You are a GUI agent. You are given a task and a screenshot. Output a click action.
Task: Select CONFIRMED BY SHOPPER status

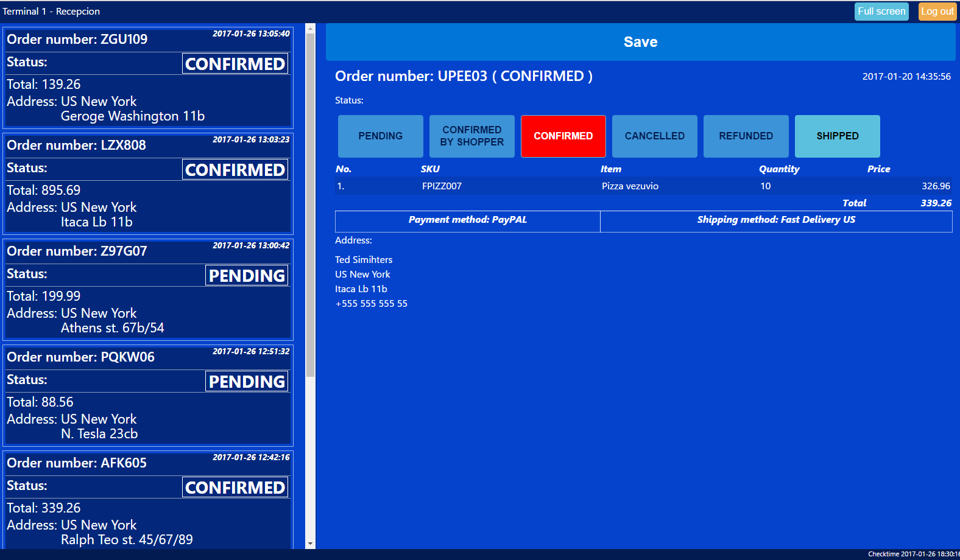pyautogui.click(x=471, y=136)
